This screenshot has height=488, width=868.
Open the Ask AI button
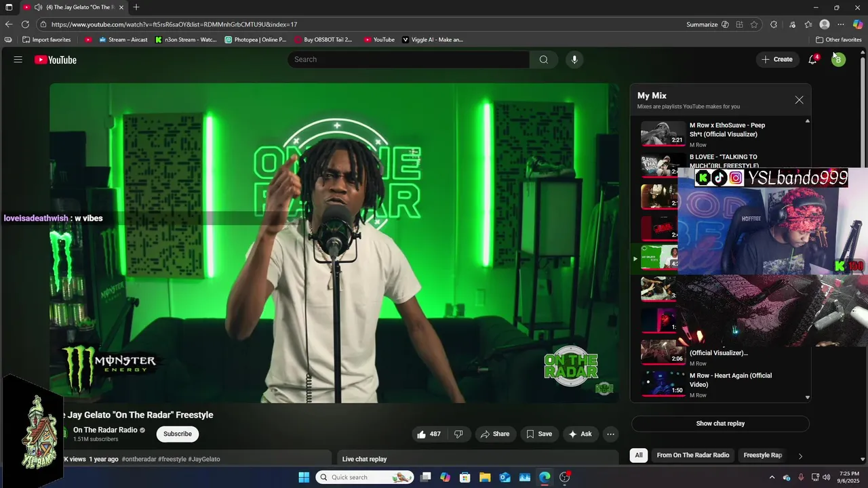pos(580,434)
